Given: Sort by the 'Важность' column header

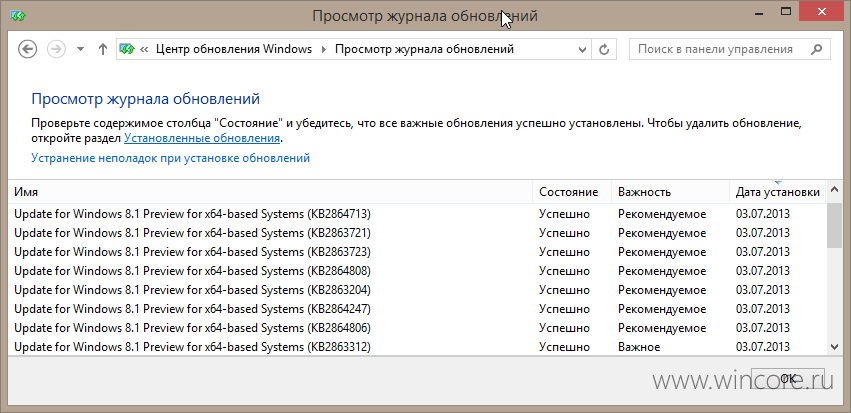Looking at the screenshot, I should pos(670,192).
